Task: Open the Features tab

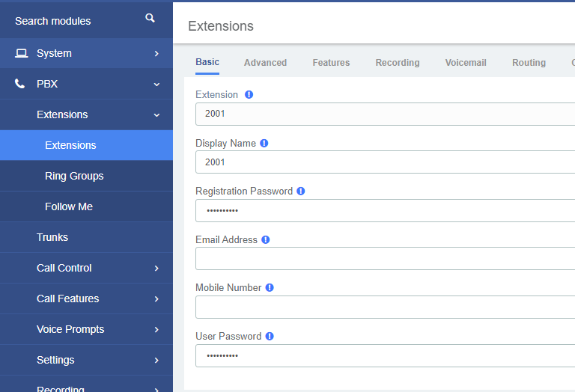Action: coord(331,63)
